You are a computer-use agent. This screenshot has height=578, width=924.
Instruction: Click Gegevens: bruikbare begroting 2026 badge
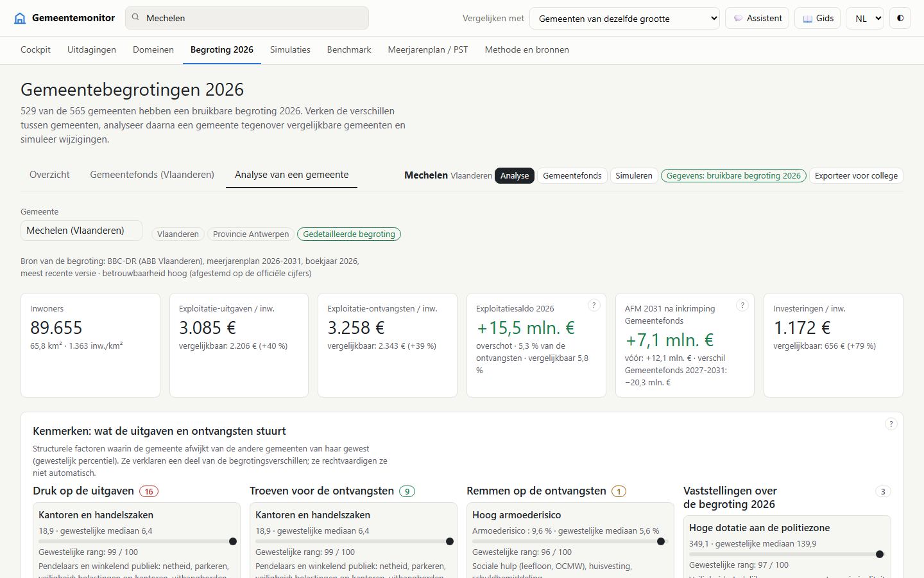[x=733, y=175]
